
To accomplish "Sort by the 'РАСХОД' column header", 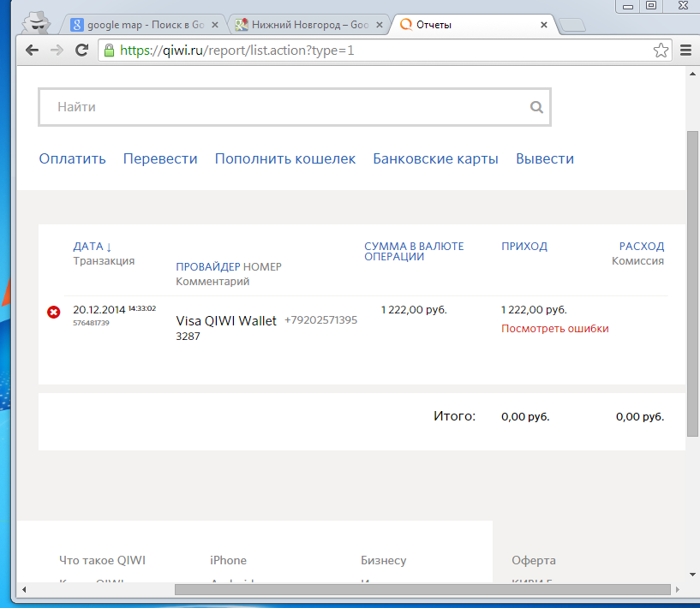I will click(642, 247).
